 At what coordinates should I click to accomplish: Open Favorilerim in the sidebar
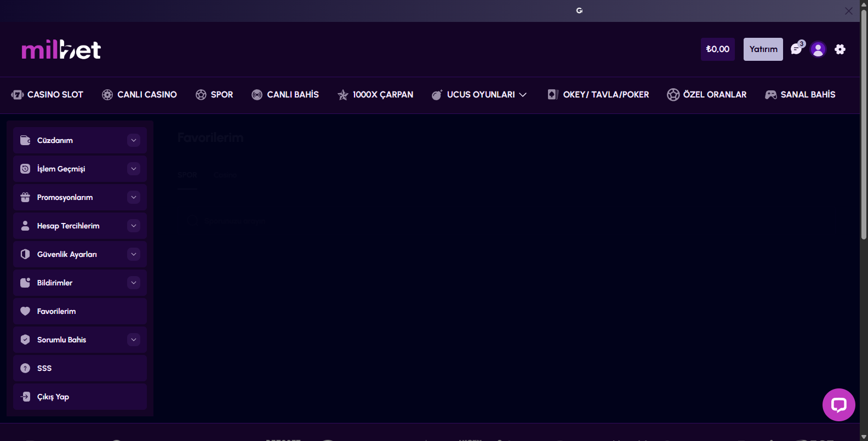click(80, 311)
